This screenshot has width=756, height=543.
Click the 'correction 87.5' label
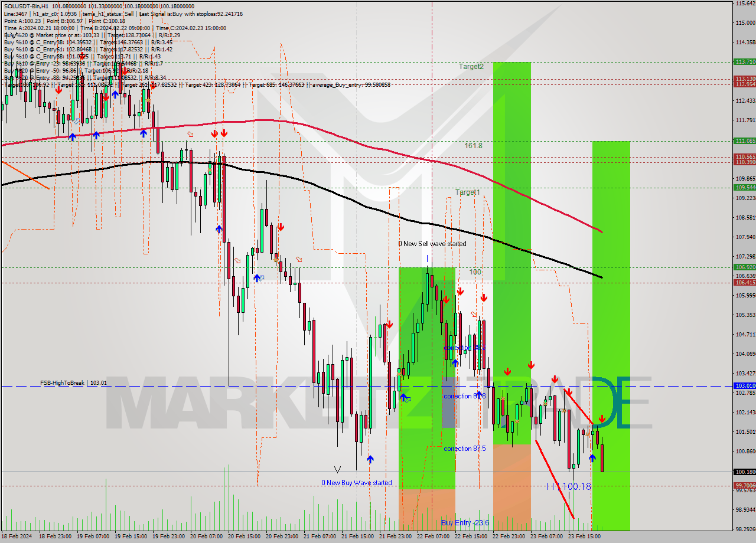tap(465, 448)
